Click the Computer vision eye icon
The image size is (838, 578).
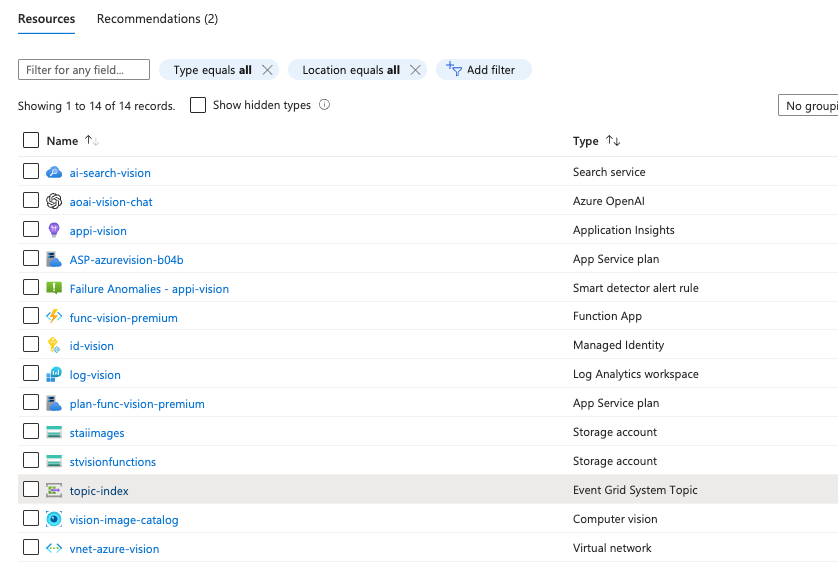tap(54, 519)
